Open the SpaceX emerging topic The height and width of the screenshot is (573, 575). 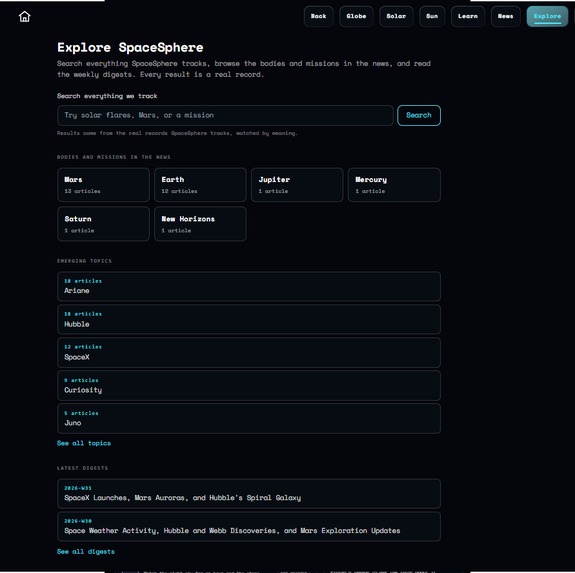pyautogui.click(x=249, y=352)
